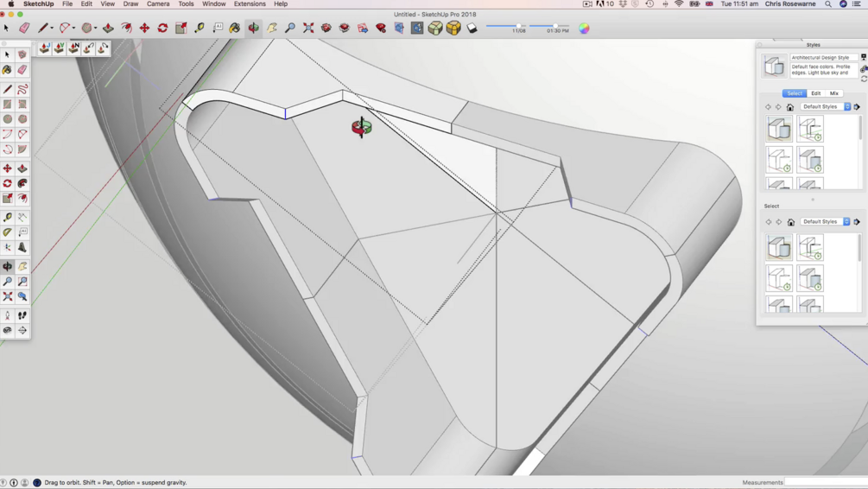
Task: Select the Circle tool in left palette
Action: click(7, 119)
